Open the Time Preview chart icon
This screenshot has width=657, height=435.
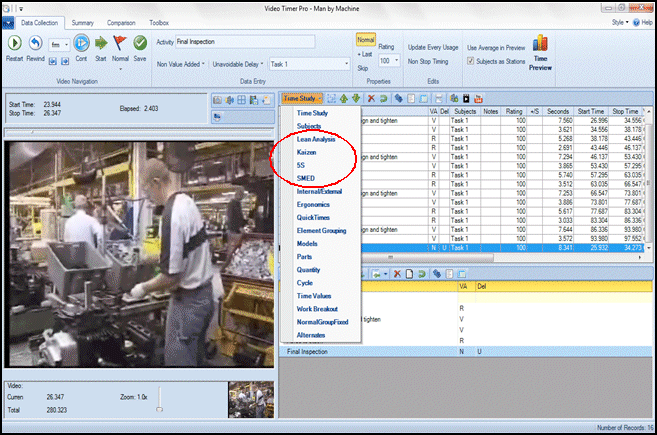pyautogui.click(x=540, y=43)
